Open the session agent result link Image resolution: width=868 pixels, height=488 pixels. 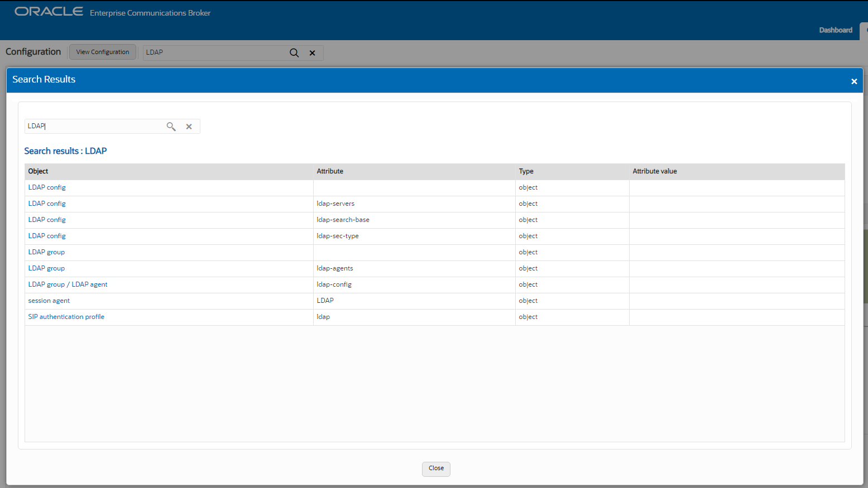click(x=49, y=301)
